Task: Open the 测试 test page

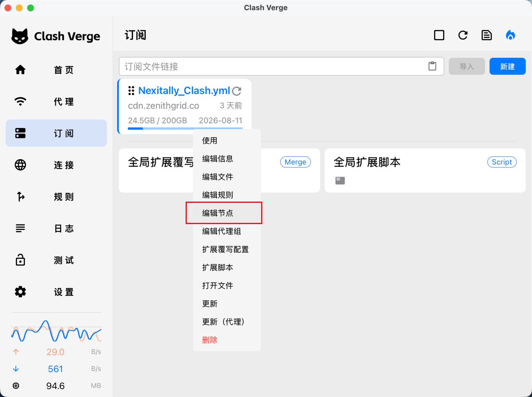Action: (56, 260)
